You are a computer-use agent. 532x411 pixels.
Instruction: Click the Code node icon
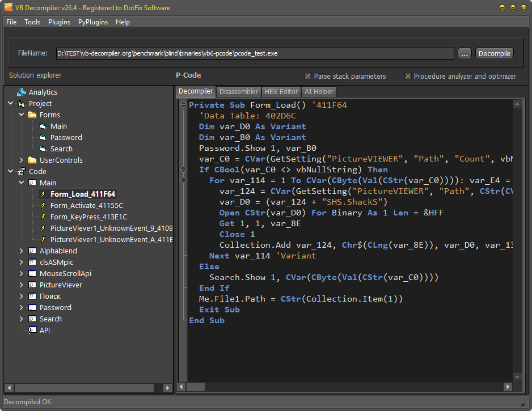[22, 171]
